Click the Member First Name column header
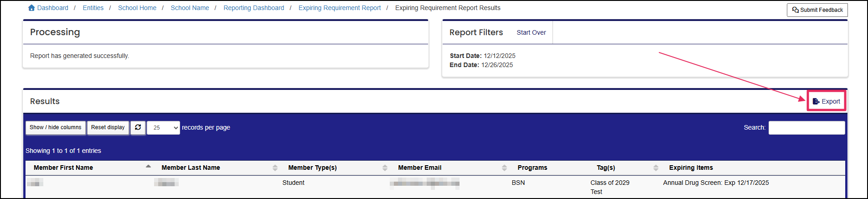 (89, 168)
